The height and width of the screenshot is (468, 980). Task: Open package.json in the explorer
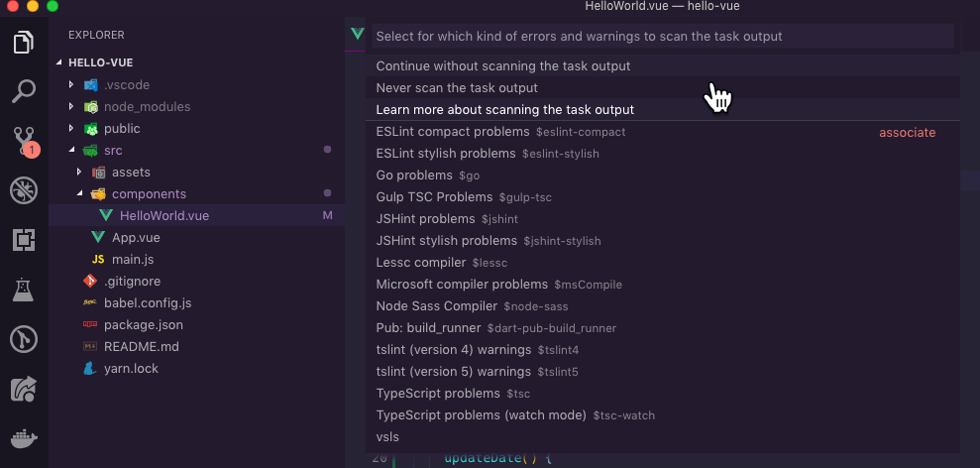point(143,325)
